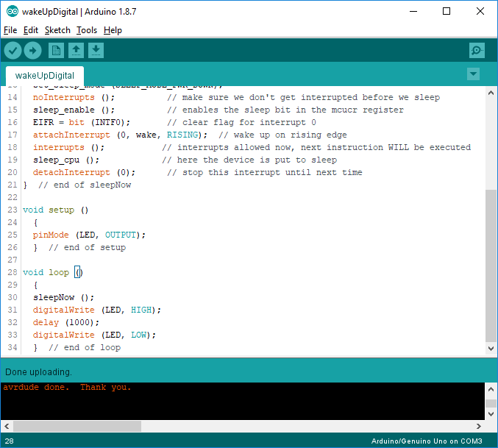Save the sketch with down-arrow icon
The width and height of the screenshot is (498, 448).
(x=96, y=51)
